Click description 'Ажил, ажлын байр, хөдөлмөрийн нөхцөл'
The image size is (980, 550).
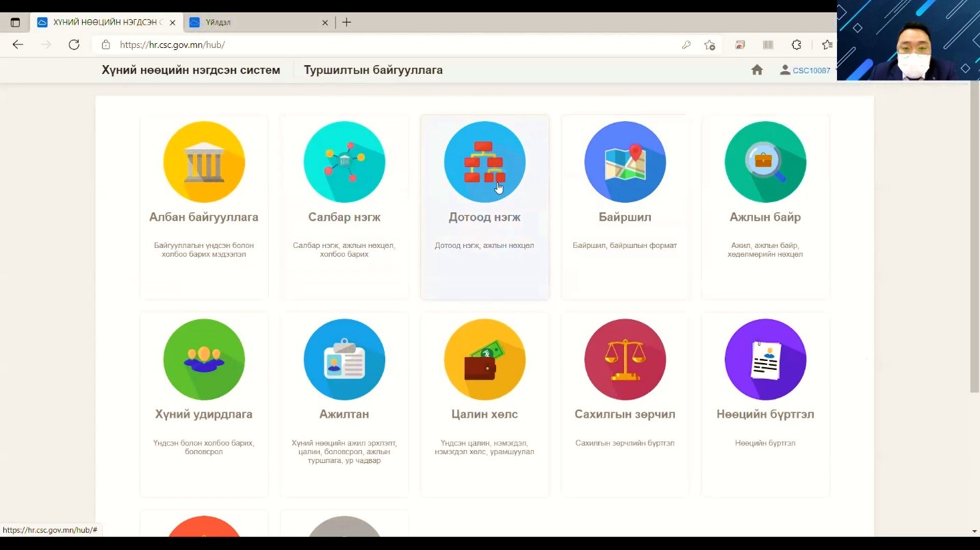pyautogui.click(x=765, y=249)
